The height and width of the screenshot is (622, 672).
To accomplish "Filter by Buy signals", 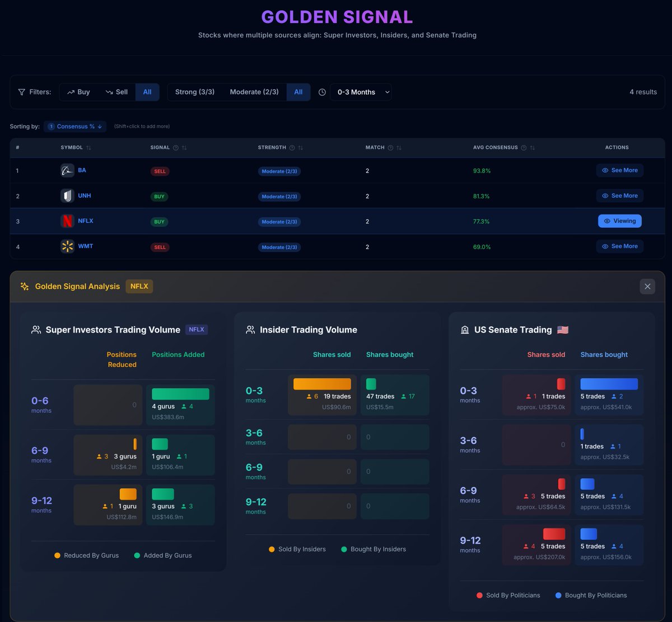I will tap(78, 92).
